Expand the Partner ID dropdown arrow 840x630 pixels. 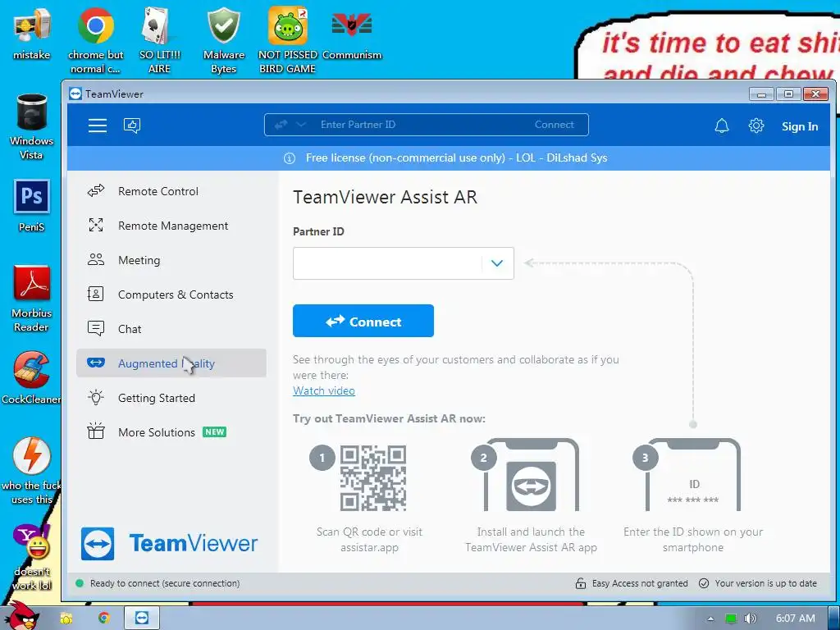(497, 263)
